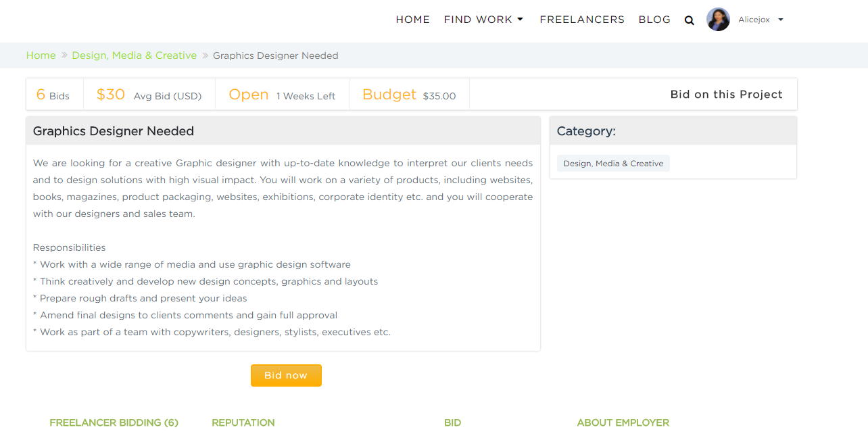The image size is (868, 438).
Task: Click the Reputation column heading
Action: click(x=243, y=422)
